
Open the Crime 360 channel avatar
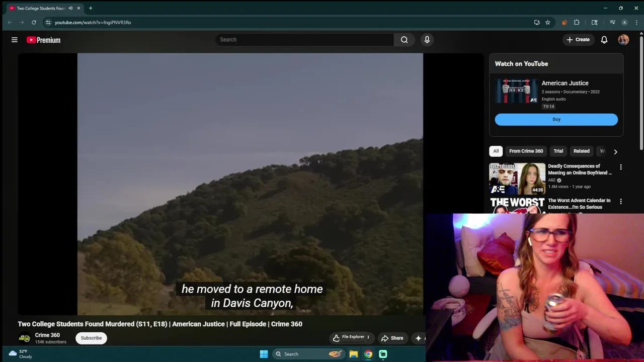(x=24, y=338)
